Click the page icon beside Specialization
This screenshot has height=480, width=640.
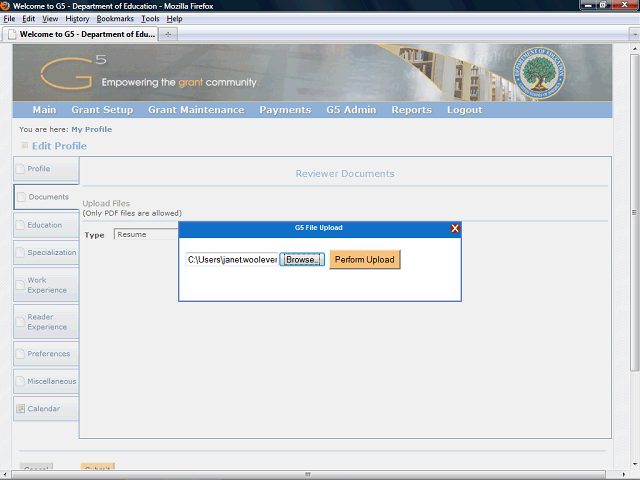coord(20,253)
